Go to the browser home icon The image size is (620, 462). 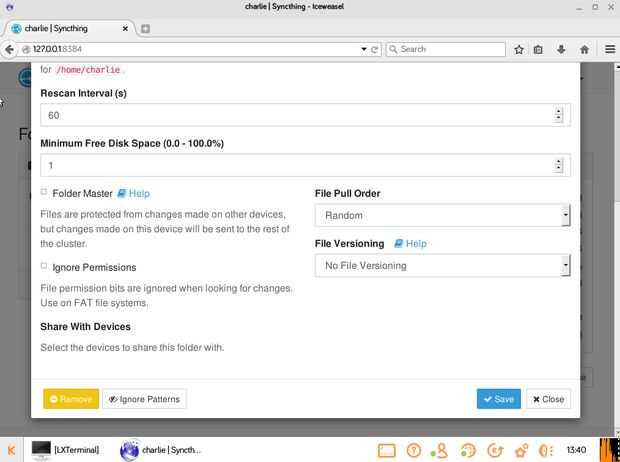coord(584,49)
